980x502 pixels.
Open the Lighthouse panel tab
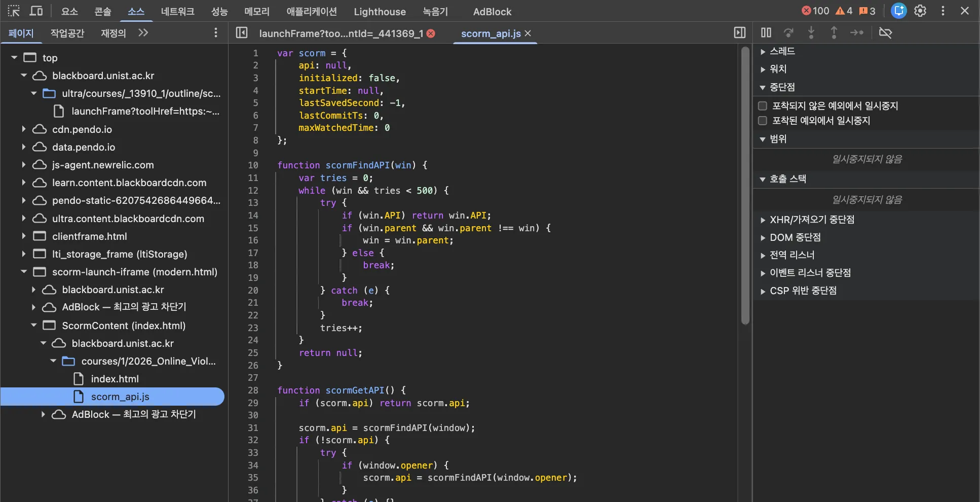click(x=380, y=11)
